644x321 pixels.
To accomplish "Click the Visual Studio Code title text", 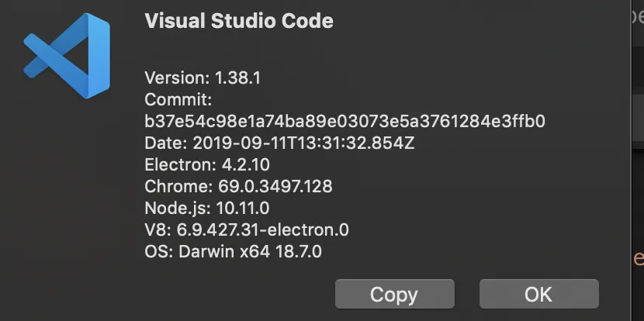I will point(239,21).
